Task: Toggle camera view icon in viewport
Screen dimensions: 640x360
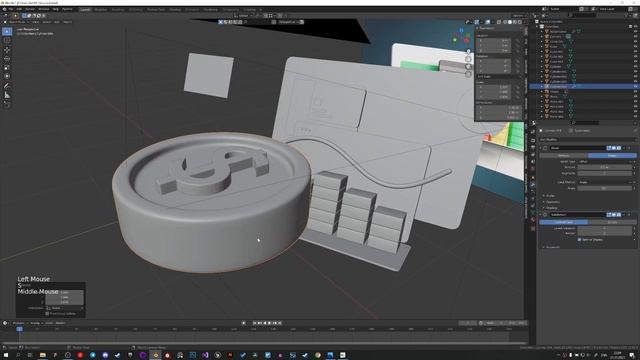Action: coord(468,67)
